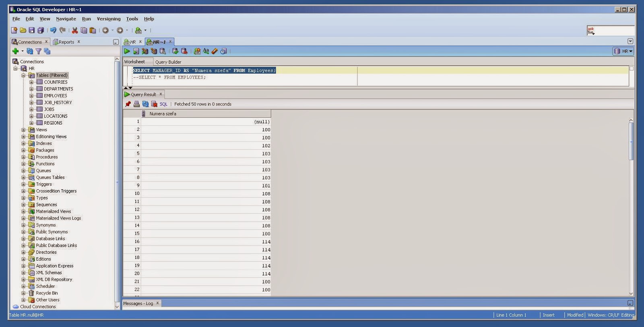Screen dimensions: 644x327
Task: Expand the EMPLOYEES table node
Action: (31, 96)
